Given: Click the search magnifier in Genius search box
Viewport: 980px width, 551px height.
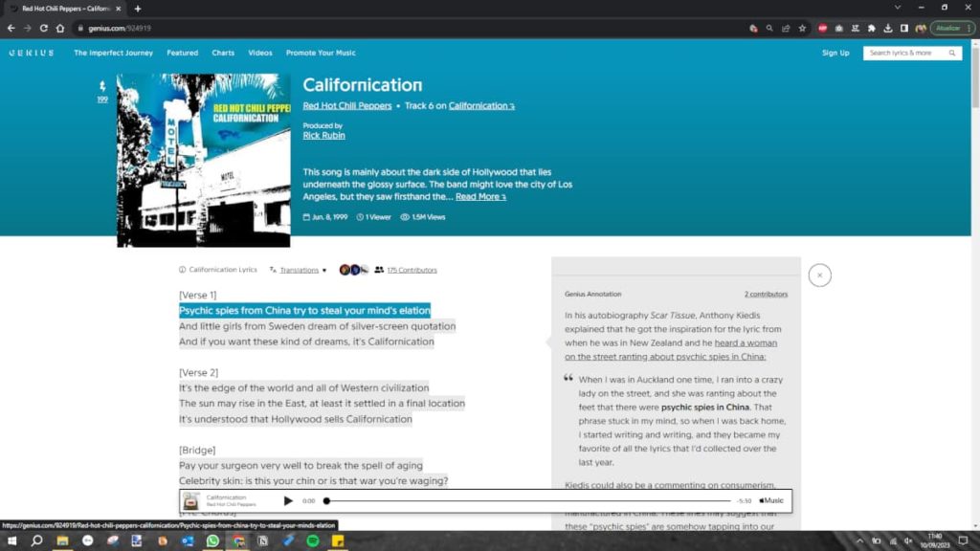Looking at the screenshot, I should [952, 54].
